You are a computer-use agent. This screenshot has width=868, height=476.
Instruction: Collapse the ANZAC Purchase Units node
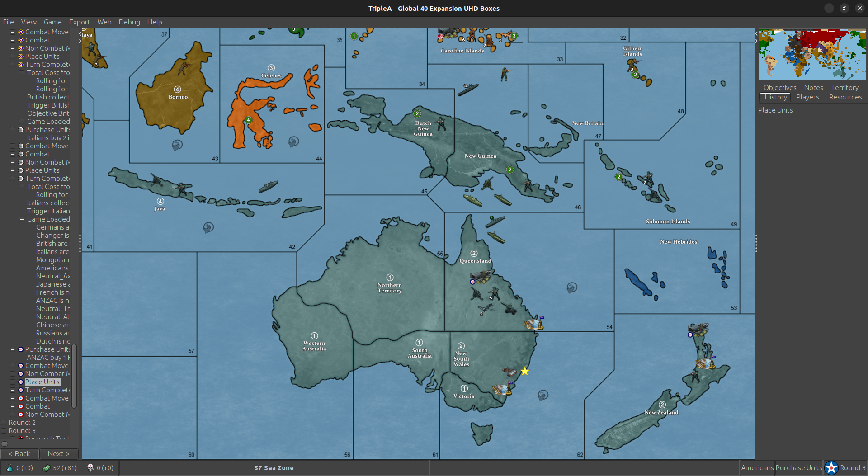(x=13, y=349)
